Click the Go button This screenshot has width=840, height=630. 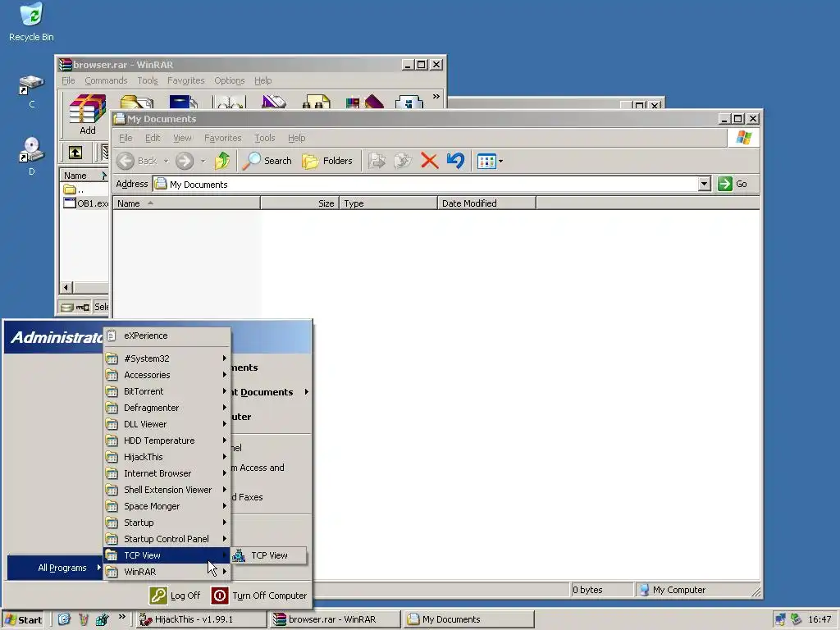pos(733,184)
